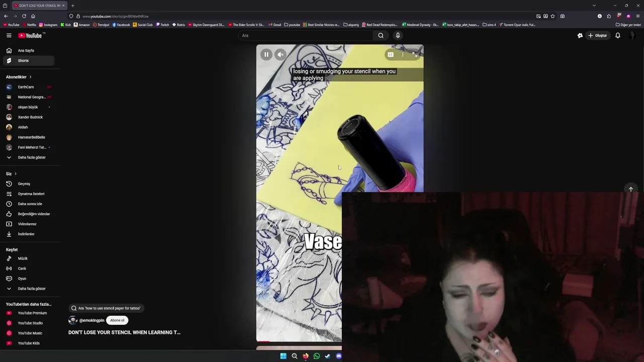Open the browser home page
Viewport: 644px width, 362px height.
(x=33, y=16)
